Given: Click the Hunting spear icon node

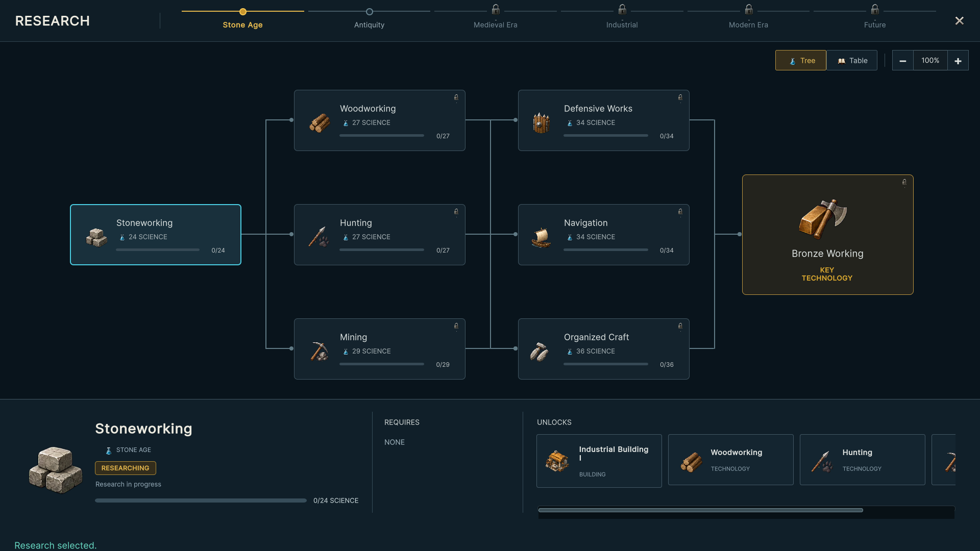Looking at the screenshot, I should pos(318,237).
